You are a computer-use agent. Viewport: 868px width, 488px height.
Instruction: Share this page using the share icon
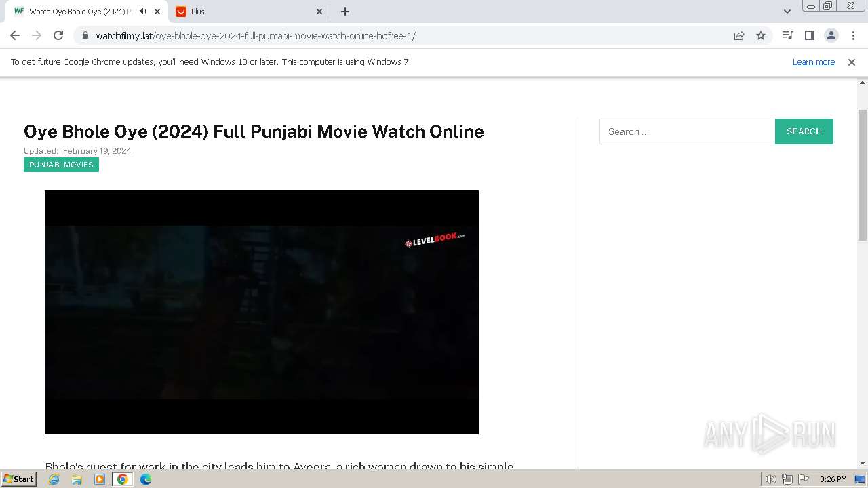[739, 36]
